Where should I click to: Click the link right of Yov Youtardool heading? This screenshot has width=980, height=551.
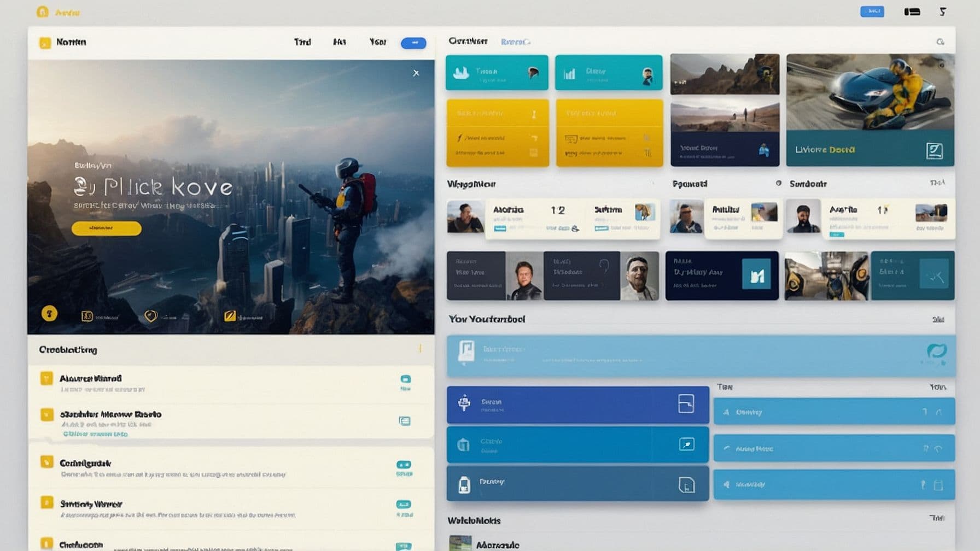(938, 319)
